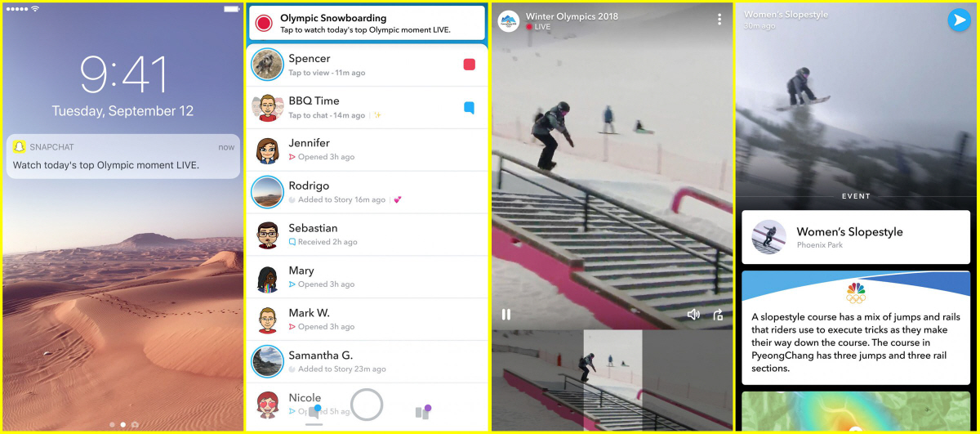
Task: Open the three-dot menu on Winter Olympics 2018
Action: click(719, 19)
